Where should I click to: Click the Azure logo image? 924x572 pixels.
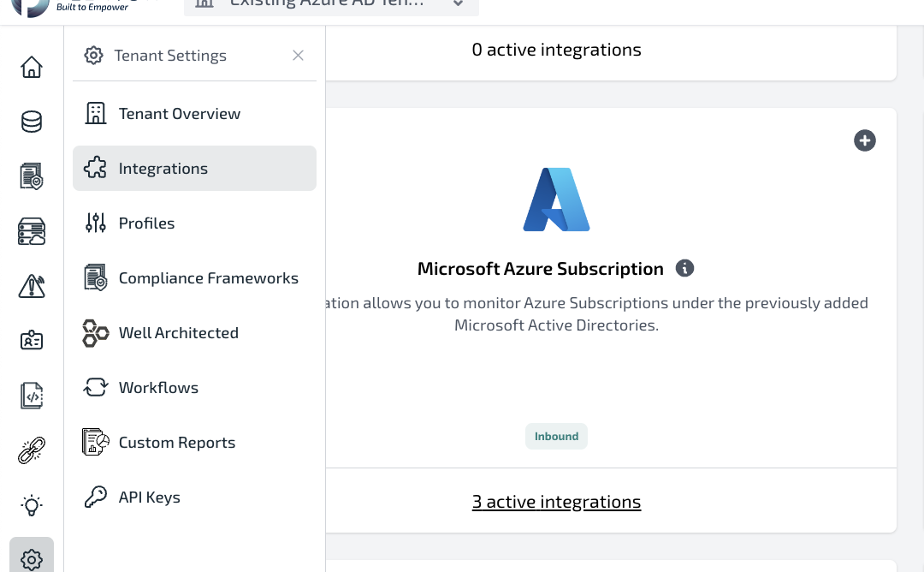[x=556, y=200]
